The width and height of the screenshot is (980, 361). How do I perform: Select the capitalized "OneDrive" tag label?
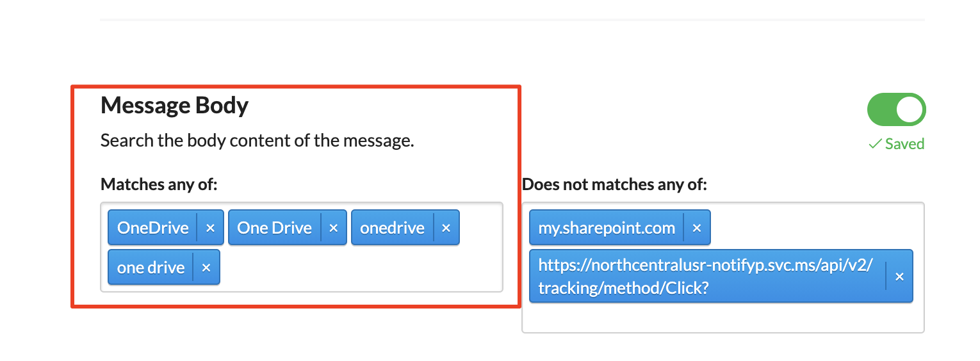pos(153,228)
